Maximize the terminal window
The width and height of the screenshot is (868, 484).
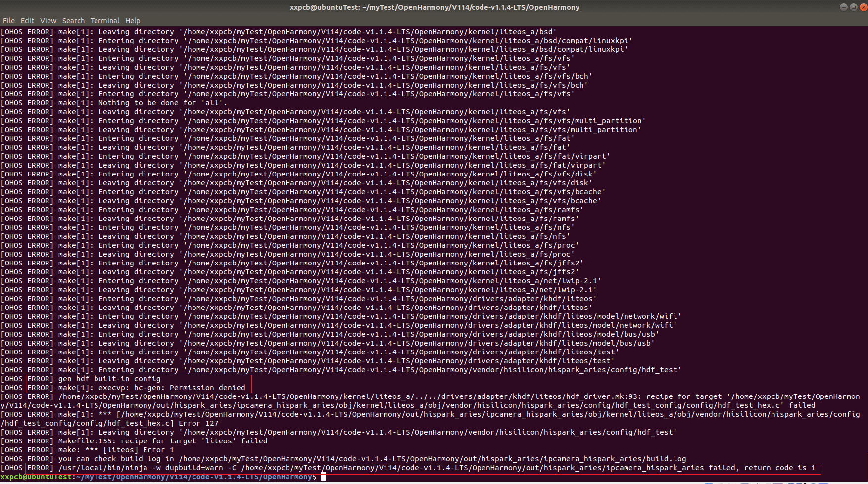click(x=853, y=7)
